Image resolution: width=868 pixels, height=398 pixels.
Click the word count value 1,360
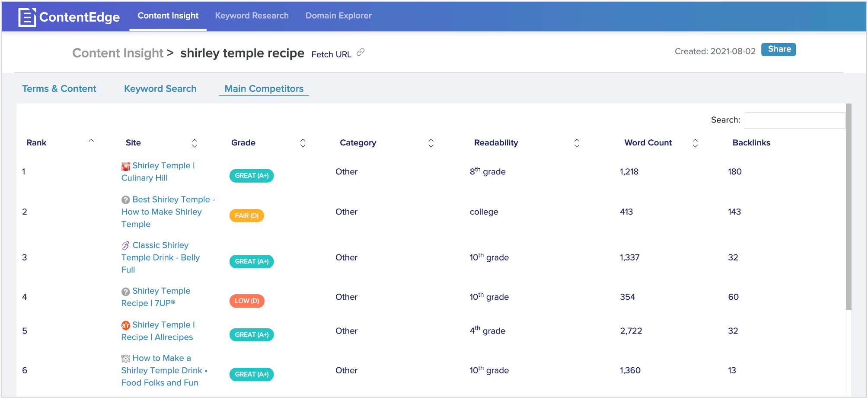(630, 371)
